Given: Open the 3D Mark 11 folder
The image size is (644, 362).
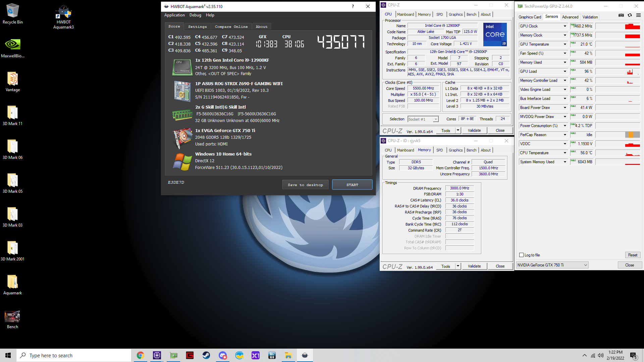Looking at the screenshot, I should 12,116.
